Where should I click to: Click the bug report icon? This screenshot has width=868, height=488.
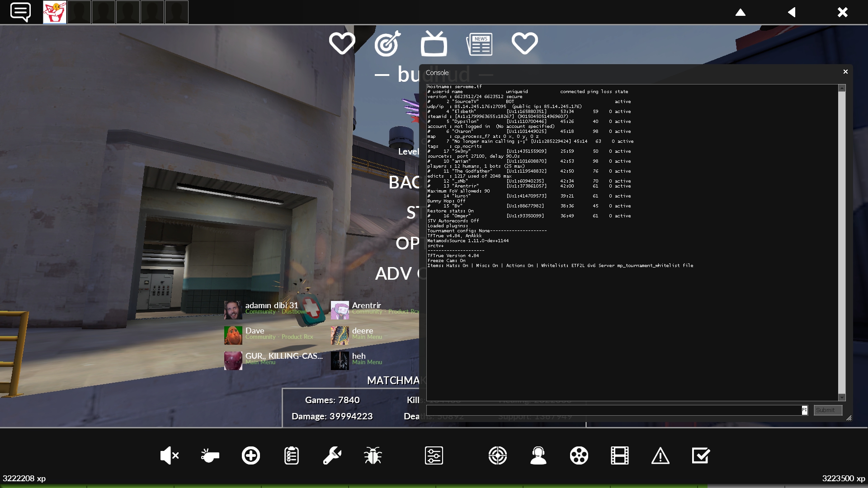373,455
